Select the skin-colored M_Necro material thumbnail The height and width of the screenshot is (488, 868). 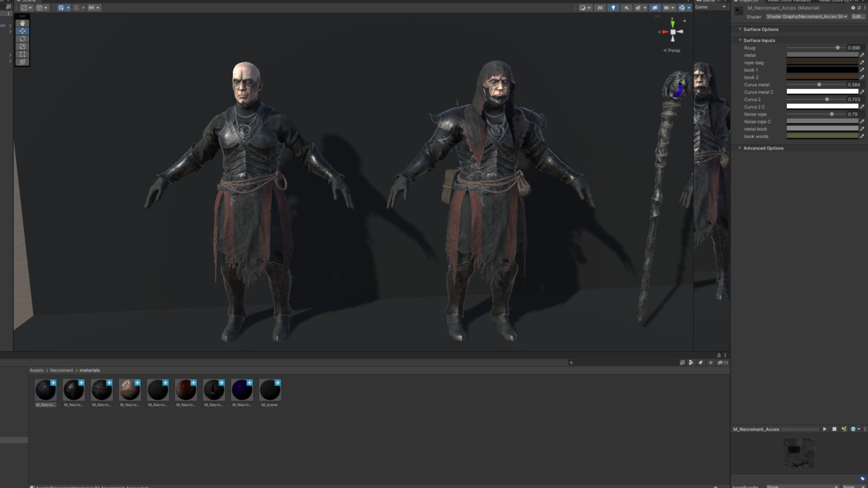[129, 390]
